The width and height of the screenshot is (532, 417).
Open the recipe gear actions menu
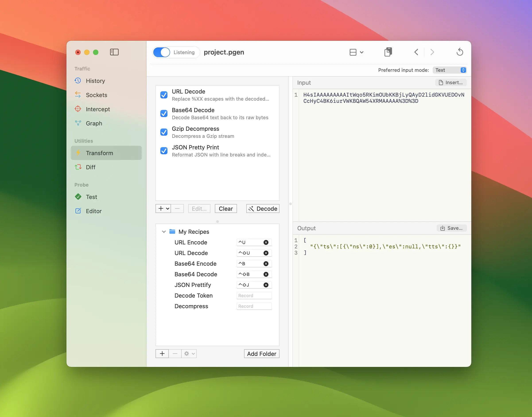coord(189,354)
